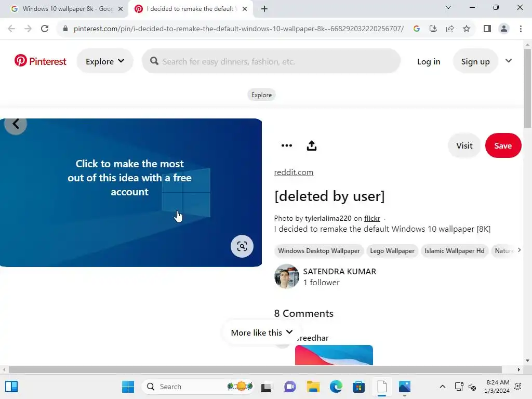Click the browser forward arrow
Viewport: 532px width, 399px height.
click(28, 29)
